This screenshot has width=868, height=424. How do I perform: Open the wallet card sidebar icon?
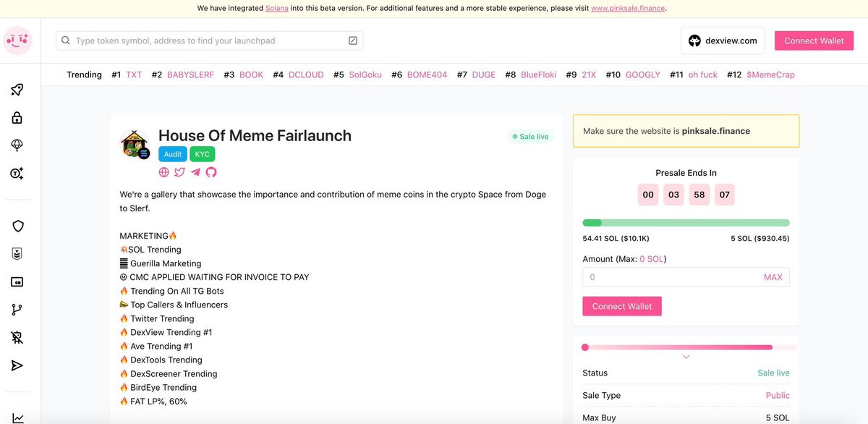point(18,282)
